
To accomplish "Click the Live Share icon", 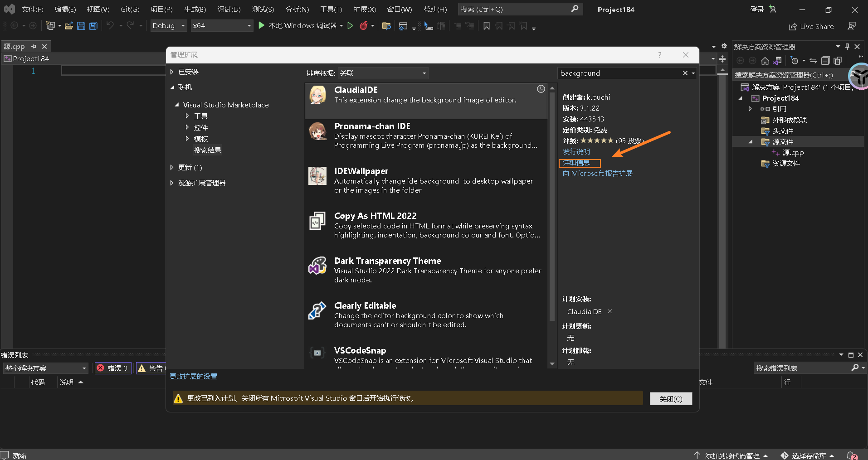I will [793, 27].
